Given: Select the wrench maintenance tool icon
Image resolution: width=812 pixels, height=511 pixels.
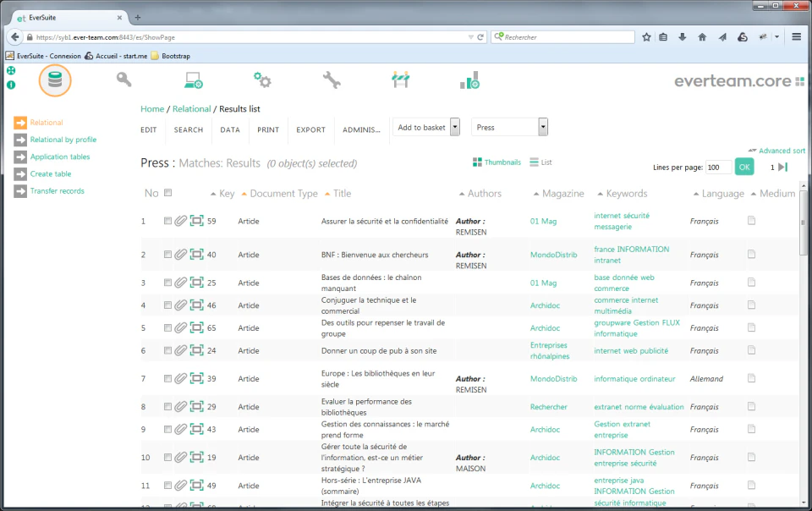Looking at the screenshot, I should pyautogui.click(x=331, y=79).
